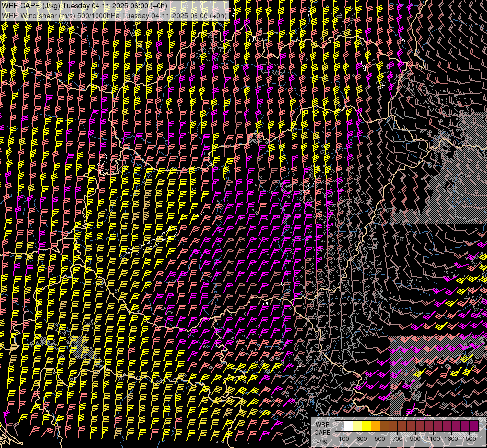Click the WRF Wind shear title line
The height and width of the screenshot is (448, 487).
114,15
